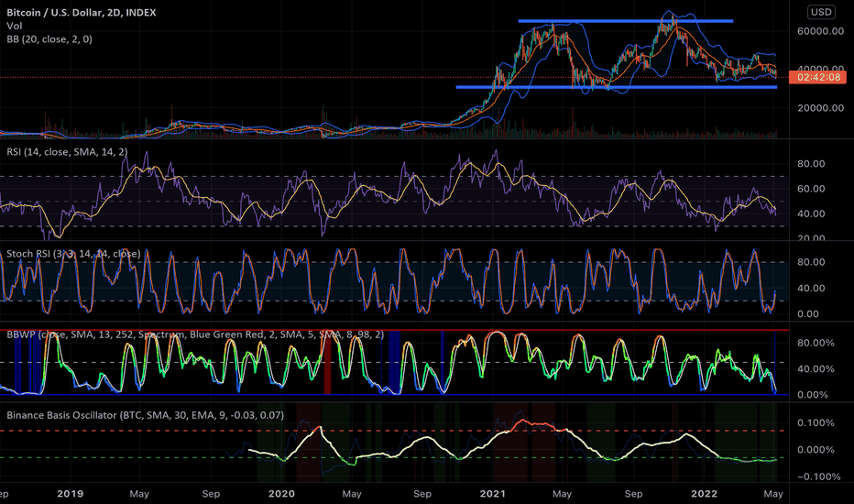
Task: Click the 2022 label on the time axis
Action: [x=704, y=494]
